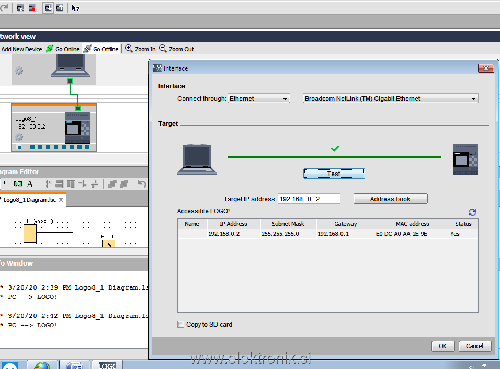Image resolution: width=500 pixels, height=369 pixels.
Task: Click Subnet Mask column header
Action: tap(288, 224)
